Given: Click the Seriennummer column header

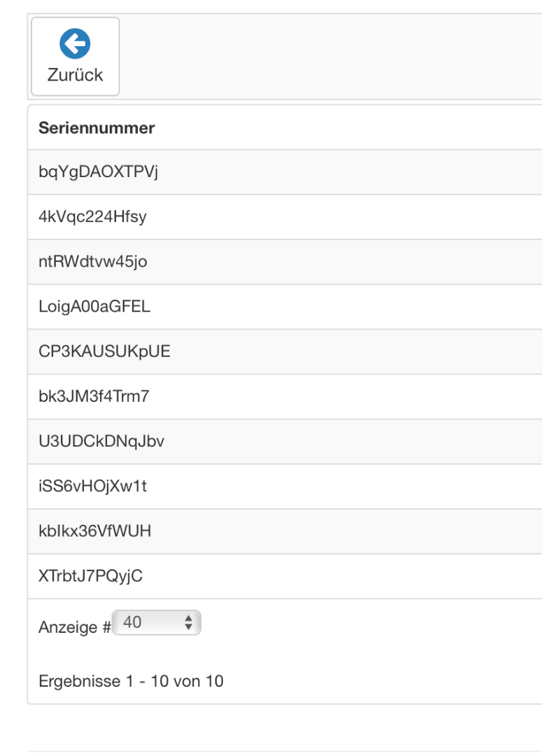Looking at the screenshot, I should pos(97,128).
